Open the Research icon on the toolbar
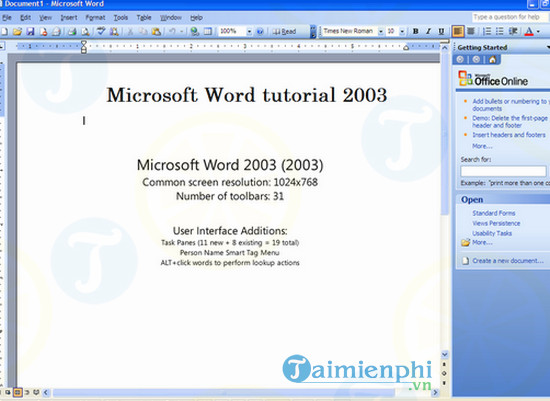This screenshot has width=550, height=401. point(114,32)
